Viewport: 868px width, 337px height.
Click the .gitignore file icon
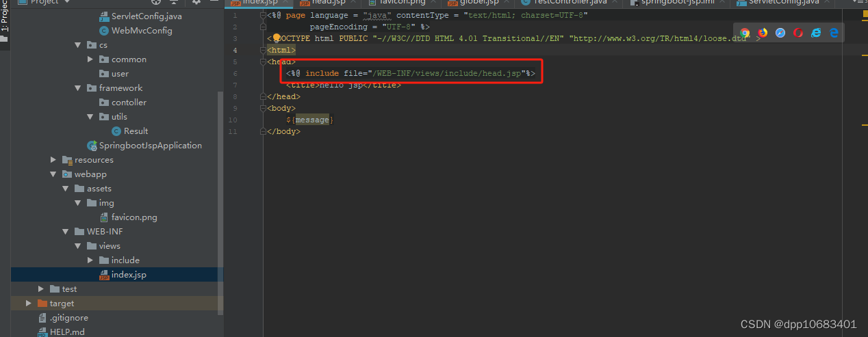(x=42, y=317)
